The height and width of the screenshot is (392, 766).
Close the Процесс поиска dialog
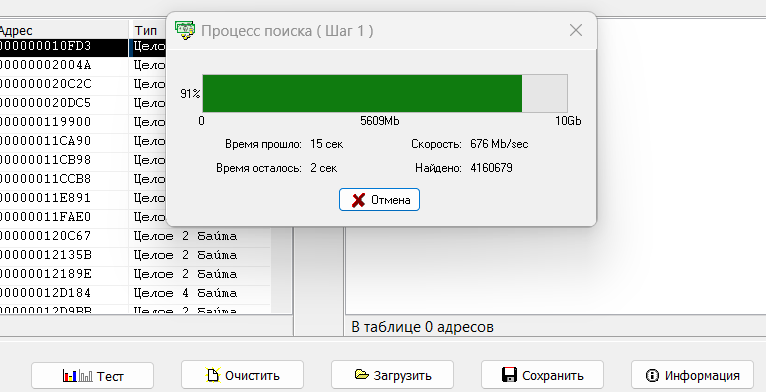(x=576, y=30)
